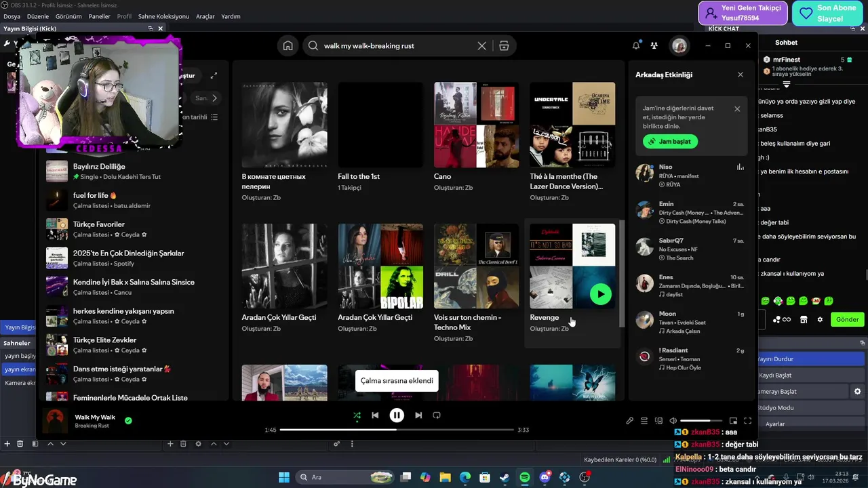This screenshot has width=868, height=488.
Task: Open Windows Start menu
Action: click(x=284, y=477)
